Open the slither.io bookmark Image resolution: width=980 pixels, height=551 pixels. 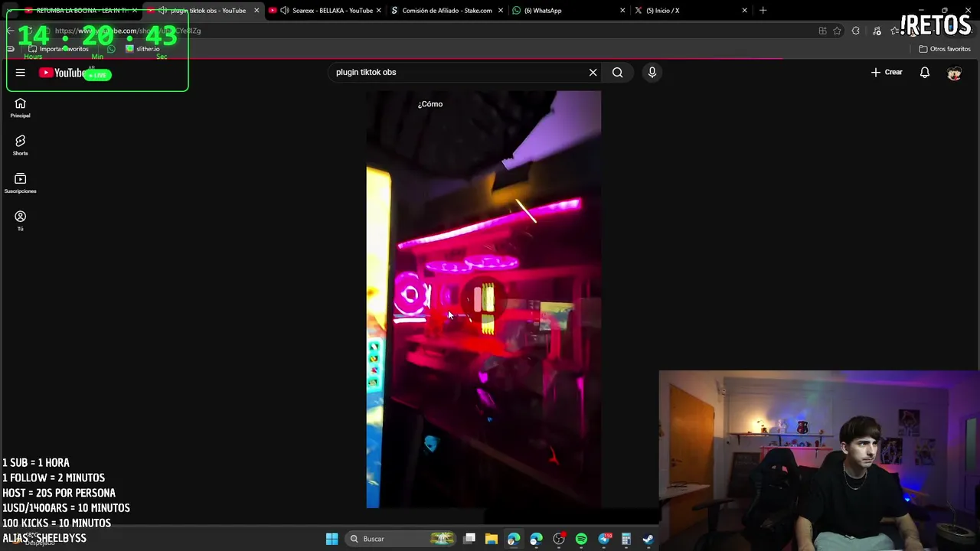[x=142, y=49]
